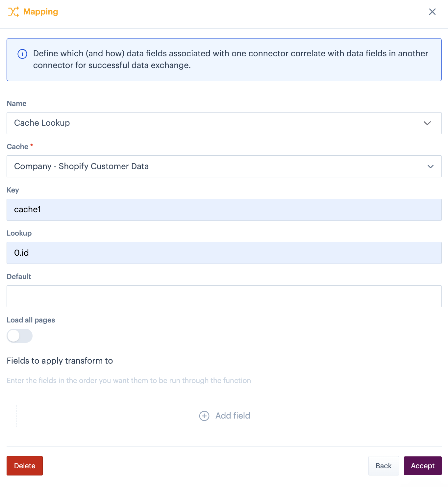This screenshot has height=487, width=448.
Task: Click the plus circle icon for adding a field
Action: 204,416
